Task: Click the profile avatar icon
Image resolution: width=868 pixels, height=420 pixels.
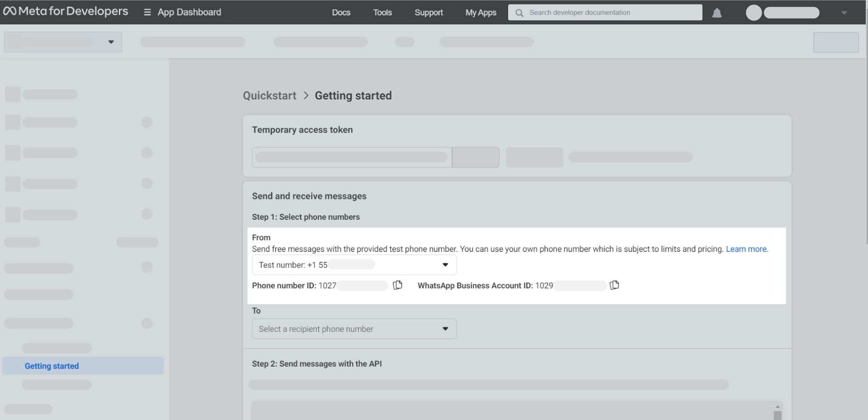Action: click(x=753, y=12)
